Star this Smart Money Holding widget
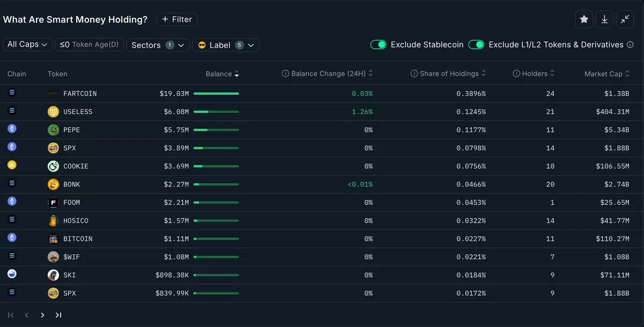 point(584,19)
